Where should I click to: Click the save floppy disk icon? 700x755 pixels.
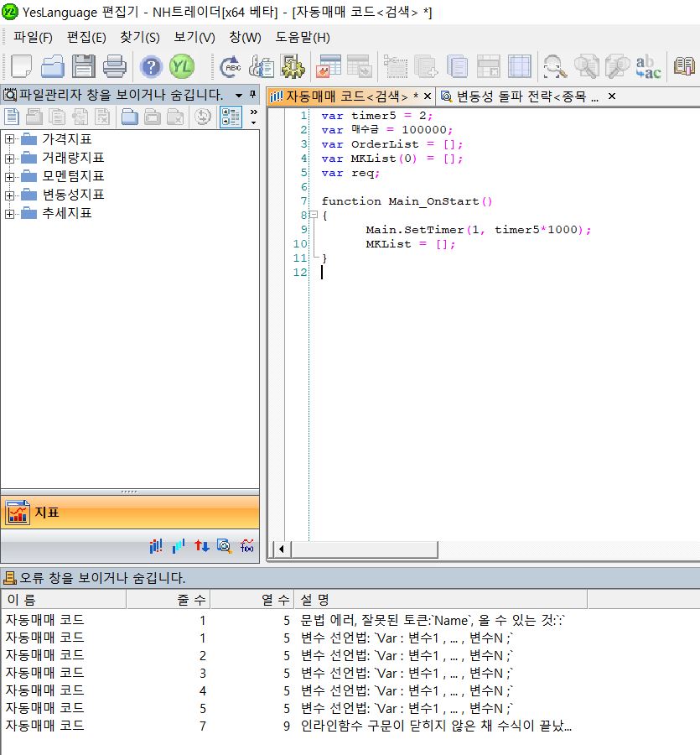pyautogui.click(x=83, y=66)
